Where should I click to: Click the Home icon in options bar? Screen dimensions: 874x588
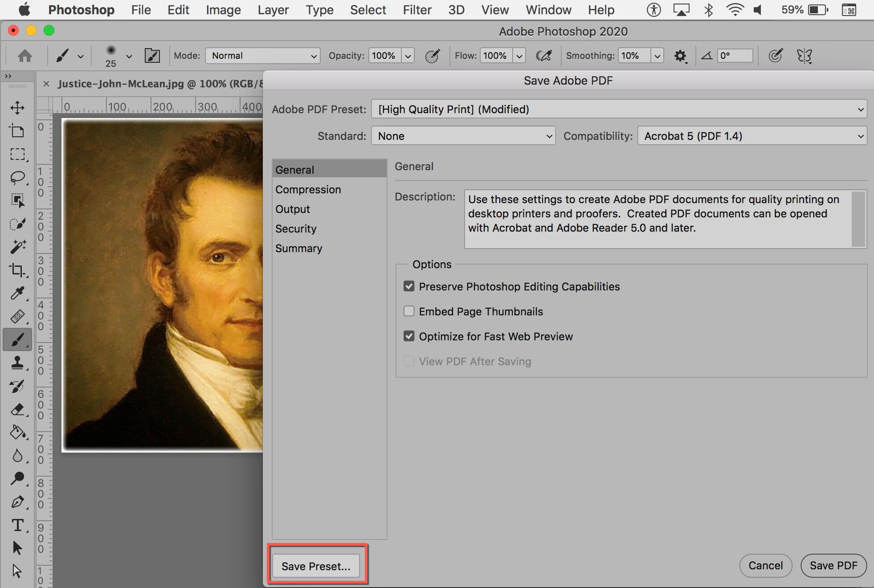(x=25, y=56)
